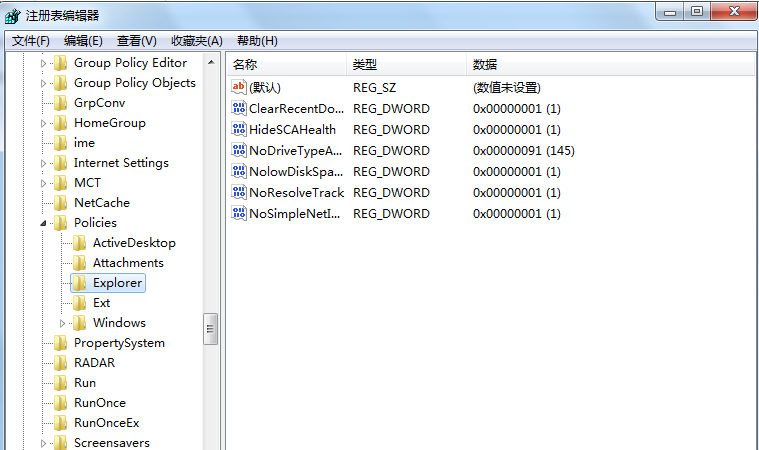Select the Explorer key label

coord(118,283)
